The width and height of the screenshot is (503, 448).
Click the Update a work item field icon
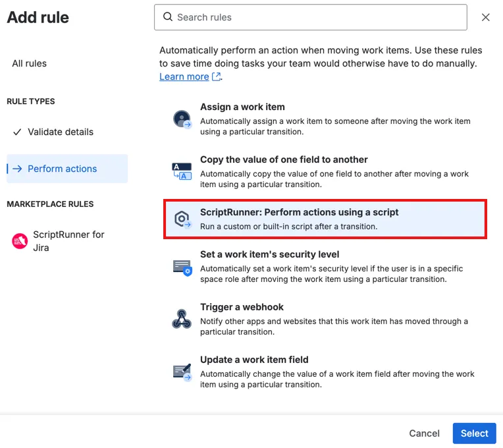point(182,372)
